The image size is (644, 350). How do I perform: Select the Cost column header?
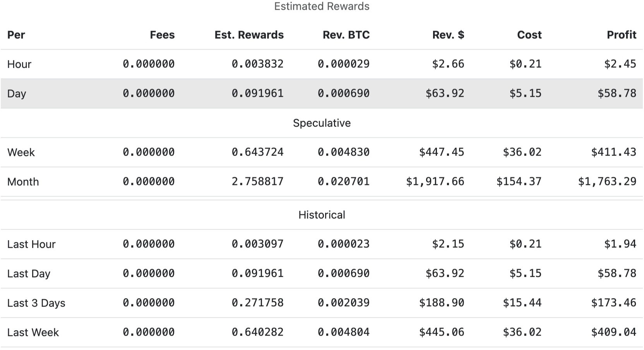(x=529, y=35)
